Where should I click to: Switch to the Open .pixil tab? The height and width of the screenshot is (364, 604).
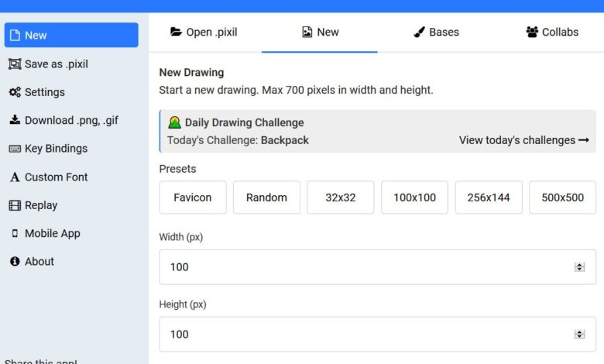pyautogui.click(x=204, y=33)
